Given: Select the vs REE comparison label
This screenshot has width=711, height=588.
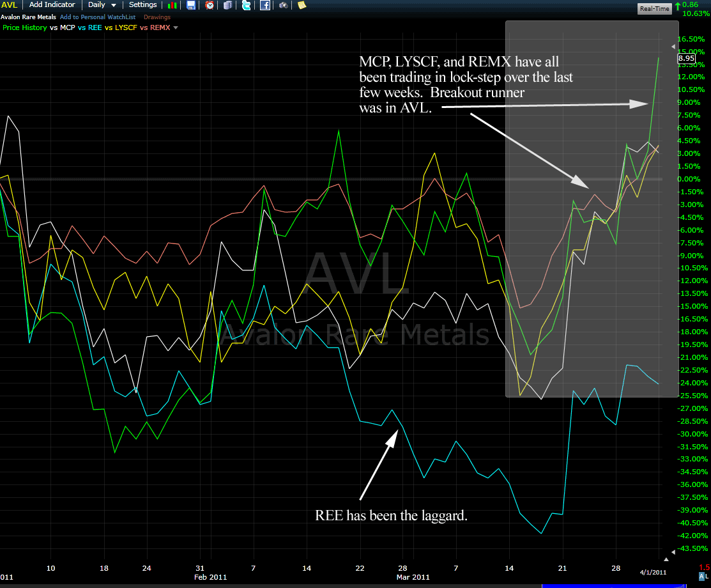Looking at the screenshot, I should point(90,27).
